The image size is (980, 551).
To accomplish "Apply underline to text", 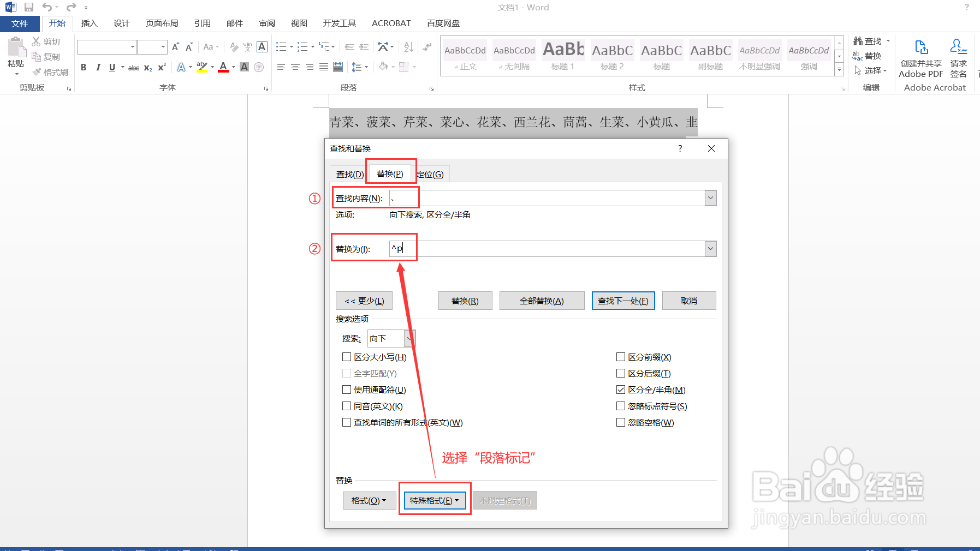I will [111, 67].
